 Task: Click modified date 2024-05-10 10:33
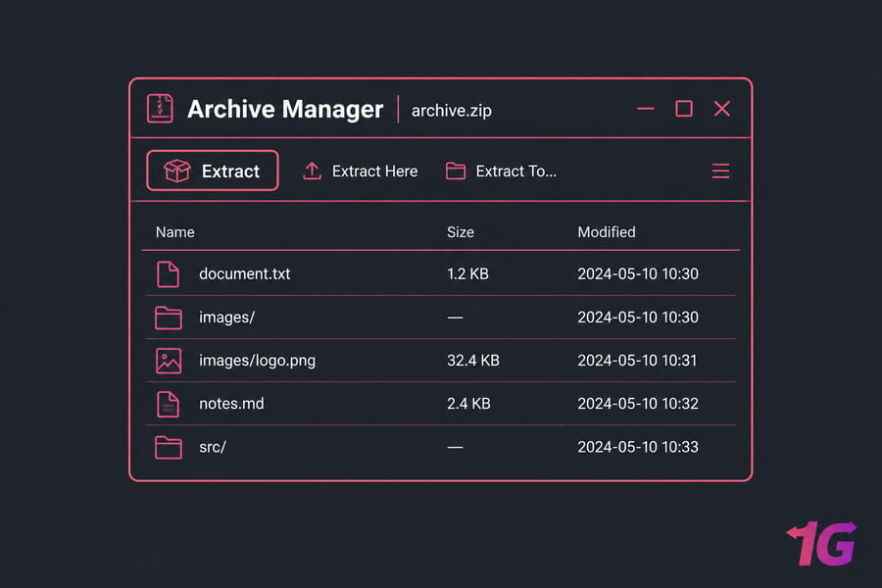638,447
